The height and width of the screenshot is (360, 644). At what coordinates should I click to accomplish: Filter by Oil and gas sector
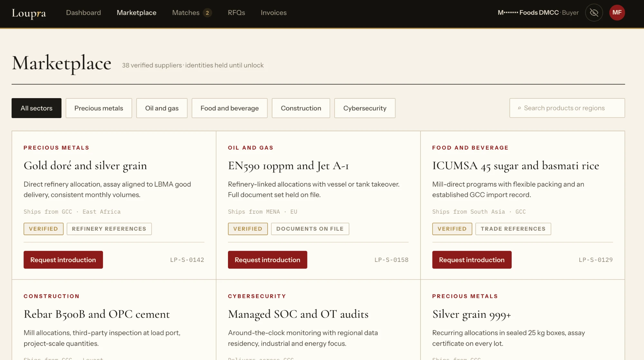coord(162,108)
